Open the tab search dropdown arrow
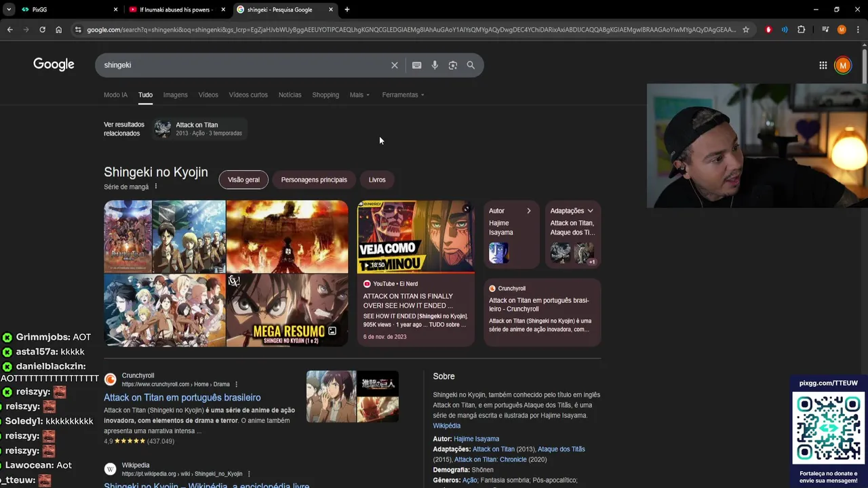This screenshot has width=868, height=488. [x=8, y=9]
